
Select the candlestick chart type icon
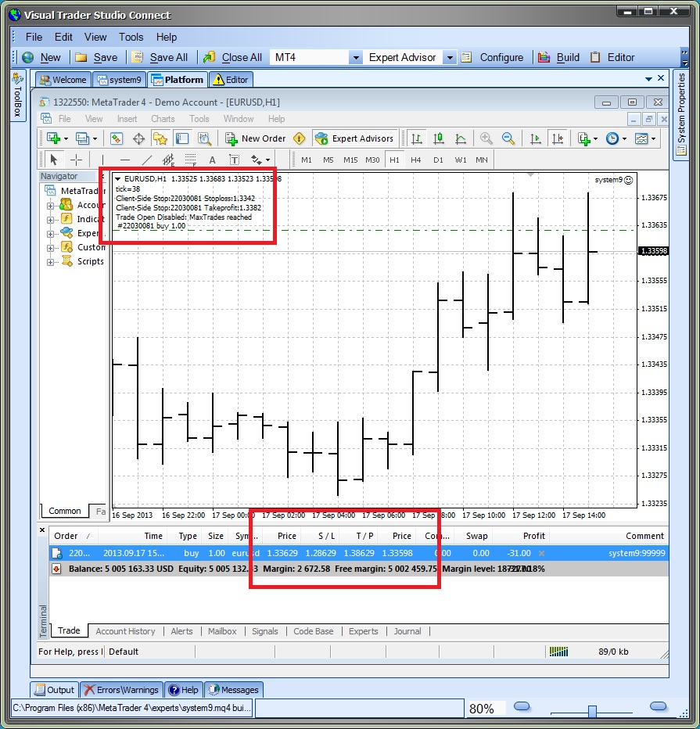pos(438,138)
